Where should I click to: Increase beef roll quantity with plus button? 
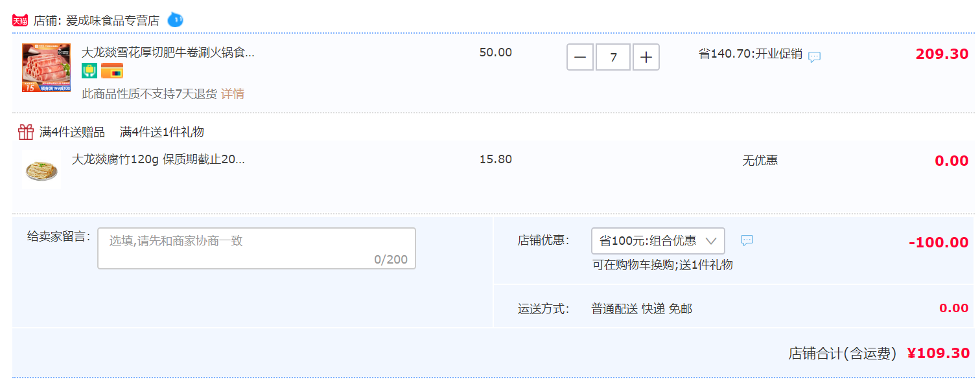click(x=646, y=57)
